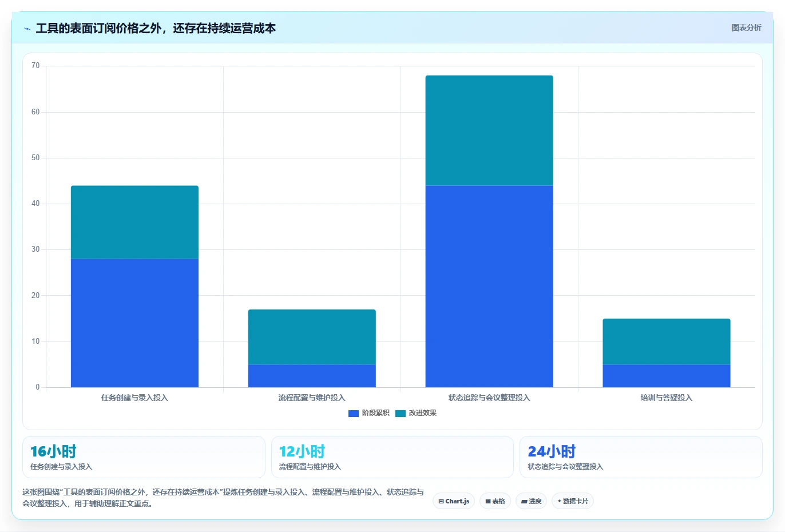Click the 16小时 value text
The width and height of the screenshot is (785, 532).
tap(53, 451)
